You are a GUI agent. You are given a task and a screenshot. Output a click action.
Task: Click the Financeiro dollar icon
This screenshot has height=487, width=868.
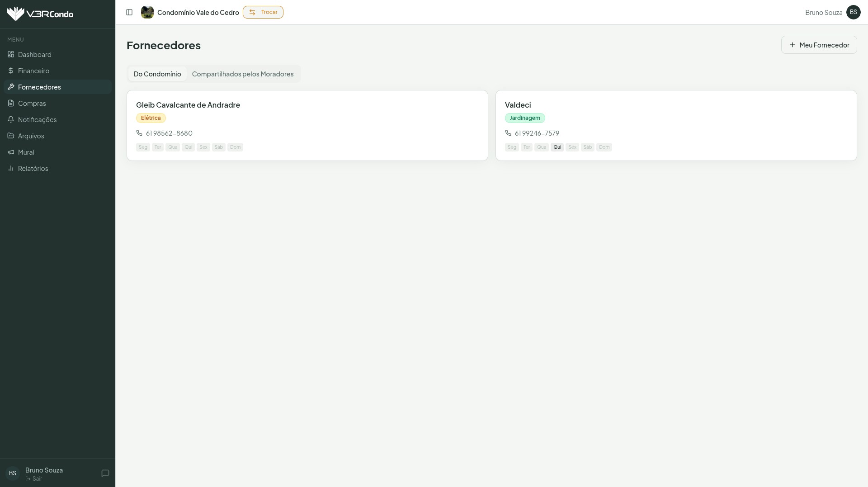click(11, 71)
